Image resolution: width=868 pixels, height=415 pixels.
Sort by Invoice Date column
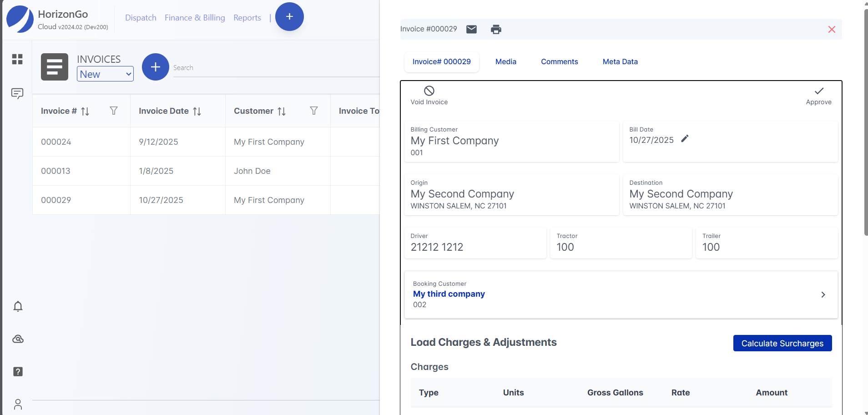coord(197,111)
